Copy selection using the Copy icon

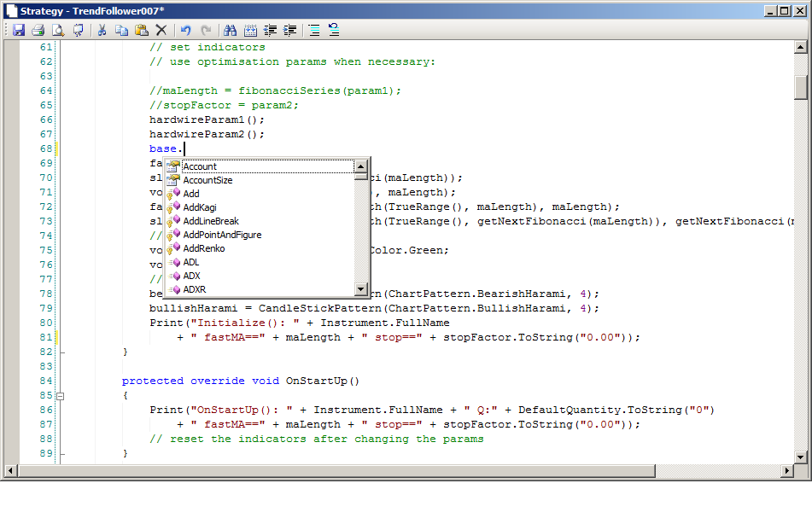click(122, 30)
